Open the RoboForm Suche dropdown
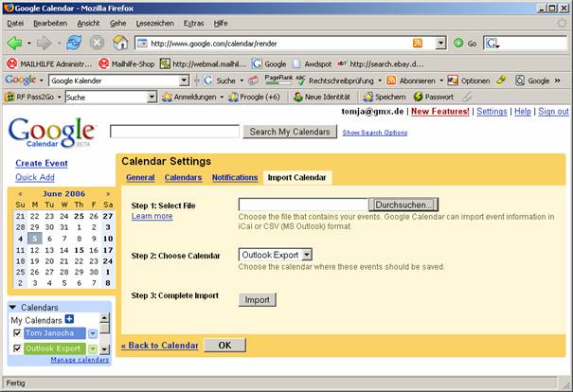 pyautogui.click(x=152, y=98)
